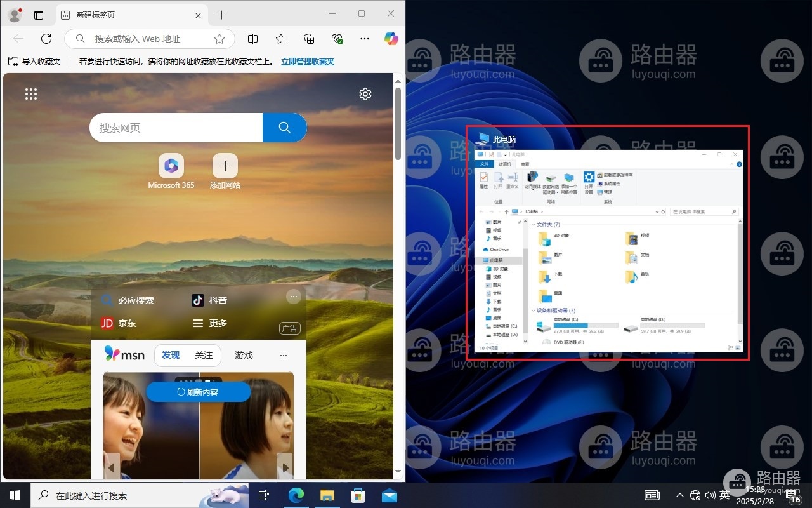Open Microsoft Store from the taskbar
The height and width of the screenshot is (508, 812).
pos(358,495)
